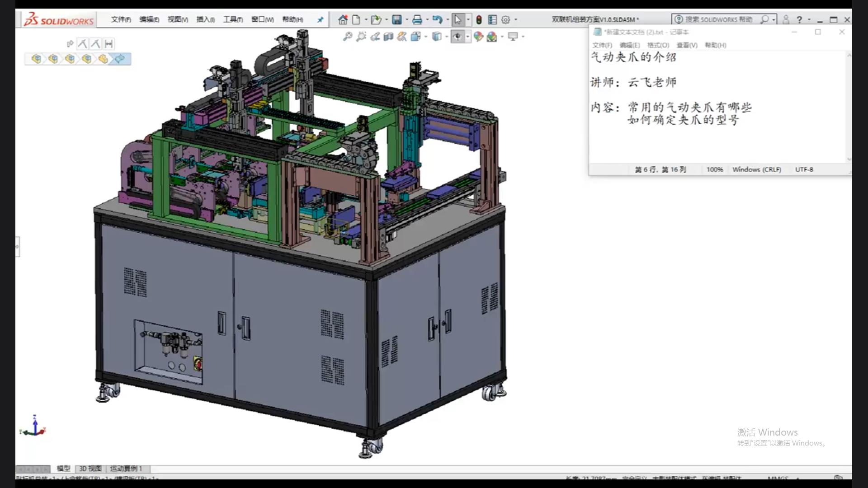
Task: Activate the Select cursor tool
Action: 458,19
